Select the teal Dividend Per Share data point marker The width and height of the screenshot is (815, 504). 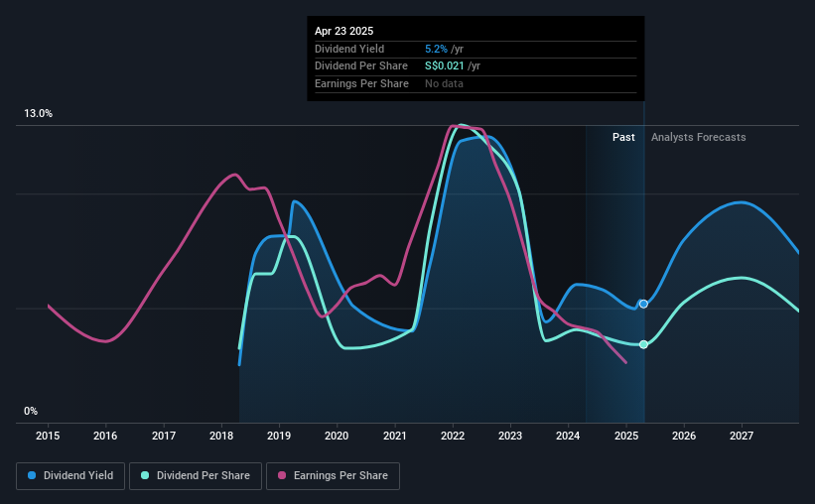pyautogui.click(x=643, y=344)
